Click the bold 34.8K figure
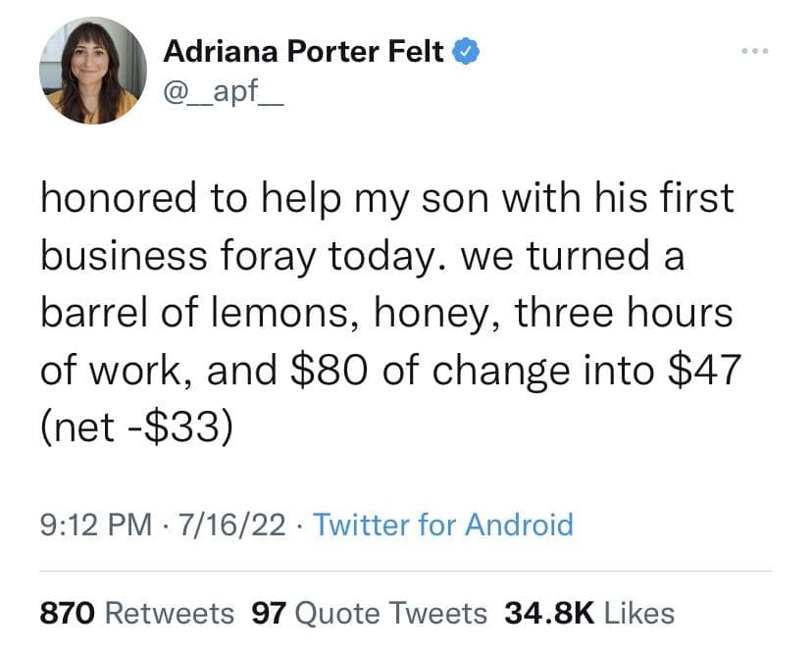This screenshot has width=812, height=653. click(549, 613)
